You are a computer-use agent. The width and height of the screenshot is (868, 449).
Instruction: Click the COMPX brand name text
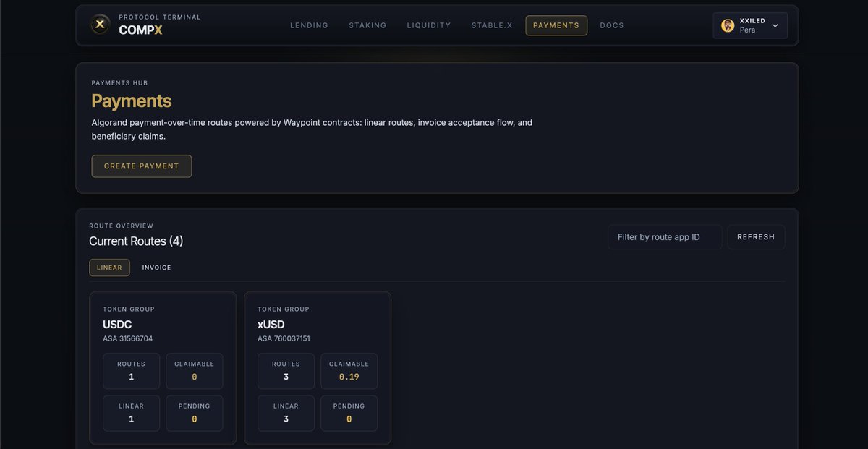tap(140, 30)
